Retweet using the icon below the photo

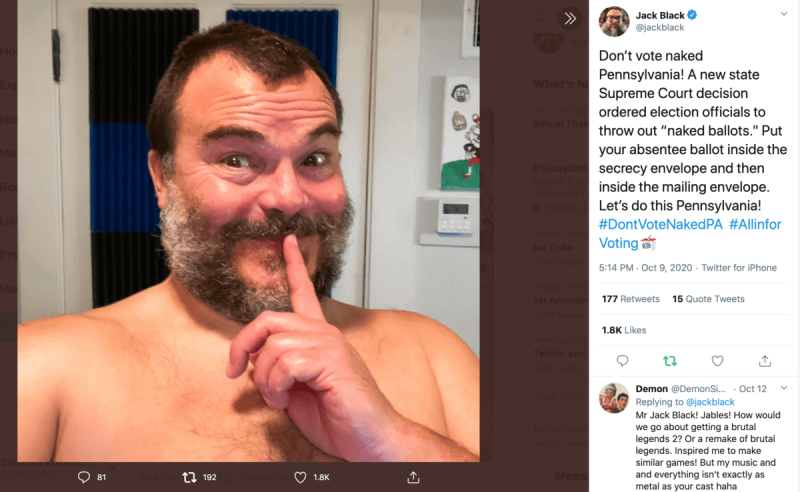[x=188, y=478]
